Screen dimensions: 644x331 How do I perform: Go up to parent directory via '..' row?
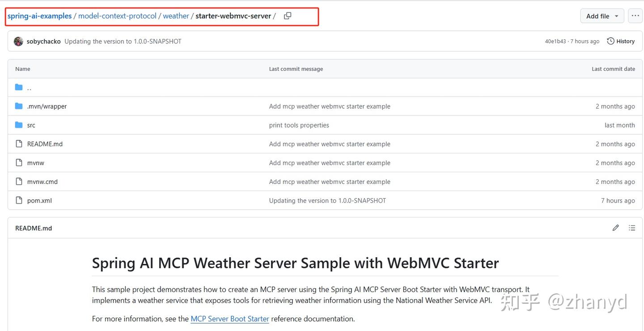29,87
